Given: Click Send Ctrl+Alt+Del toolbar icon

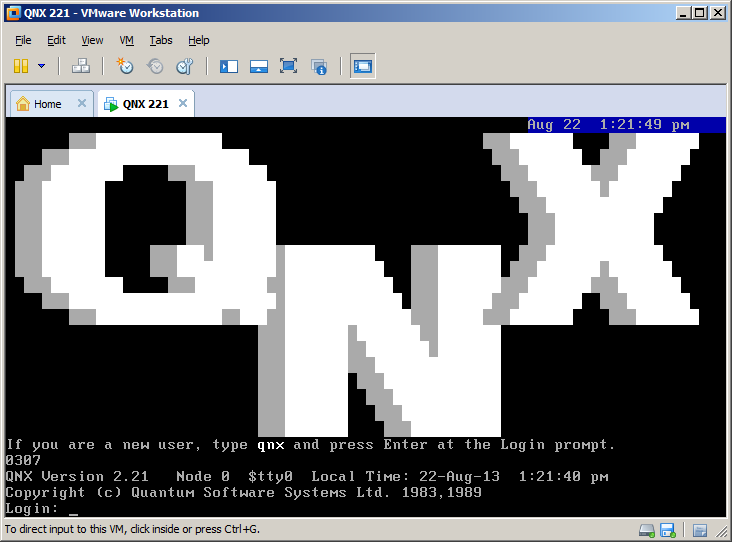Looking at the screenshot, I should click(81, 66).
